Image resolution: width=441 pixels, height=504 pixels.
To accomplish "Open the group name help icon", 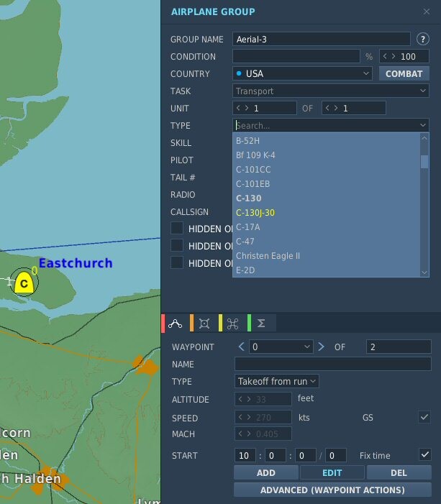I will (x=423, y=40).
